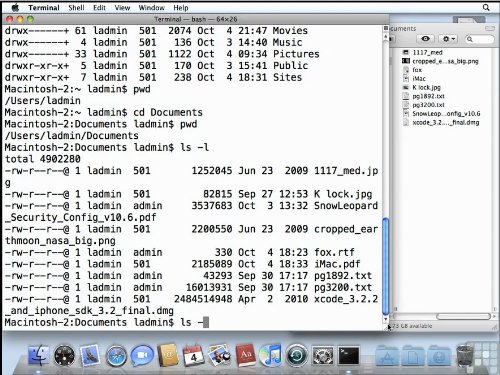The width and height of the screenshot is (500, 375).
Task: Open the Help menu
Action: tap(181, 8)
